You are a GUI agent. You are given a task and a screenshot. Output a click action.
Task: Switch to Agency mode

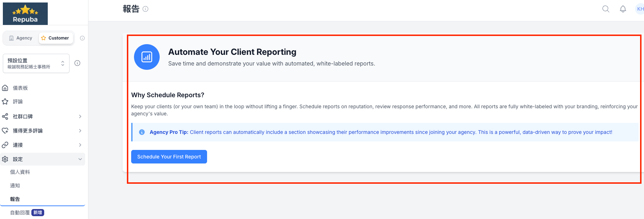(x=21, y=38)
